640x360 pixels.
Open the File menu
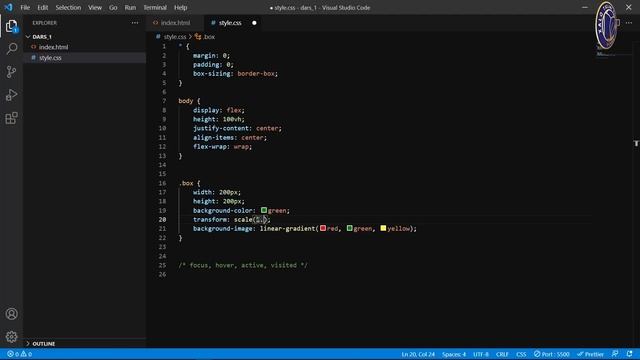point(25,7)
